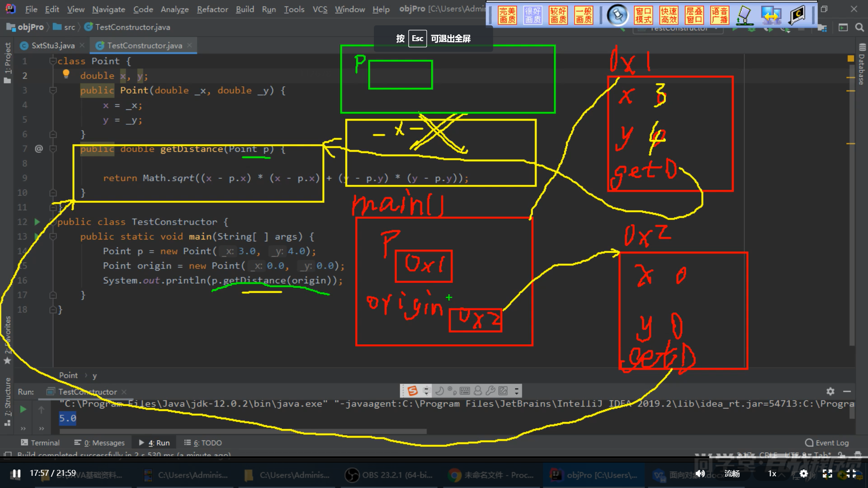Image resolution: width=868 pixels, height=488 pixels.
Task: Select the 5.0 output in console
Action: tap(67, 418)
